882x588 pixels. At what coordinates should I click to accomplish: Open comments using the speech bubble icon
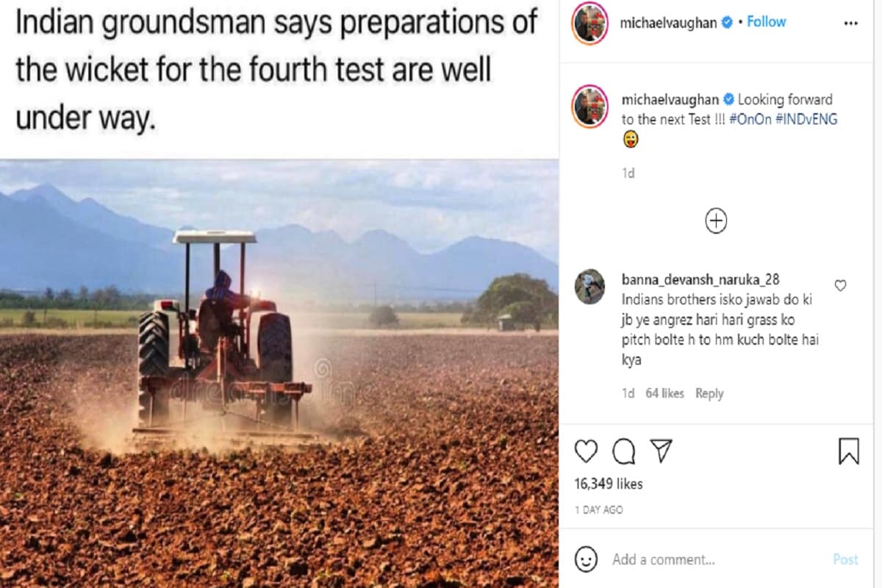point(624,451)
